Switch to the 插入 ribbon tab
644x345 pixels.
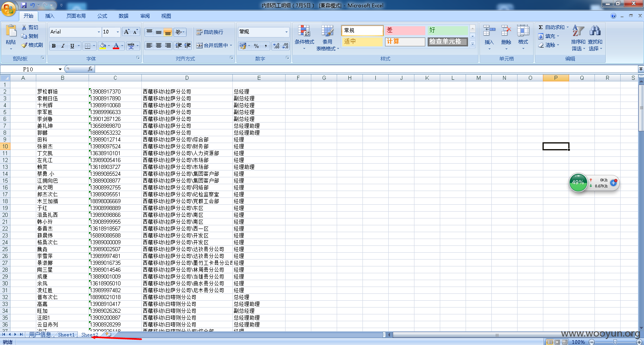coord(50,16)
